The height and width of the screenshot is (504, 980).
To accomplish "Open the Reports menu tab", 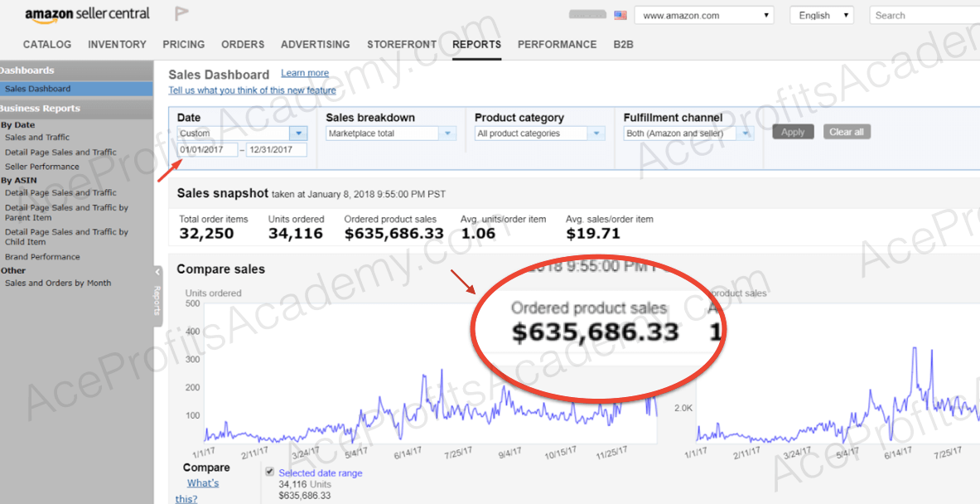I will coord(476,45).
